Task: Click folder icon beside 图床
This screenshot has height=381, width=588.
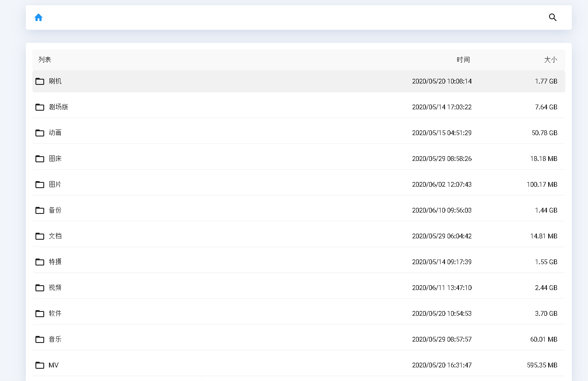Action: pyautogui.click(x=40, y=159)
